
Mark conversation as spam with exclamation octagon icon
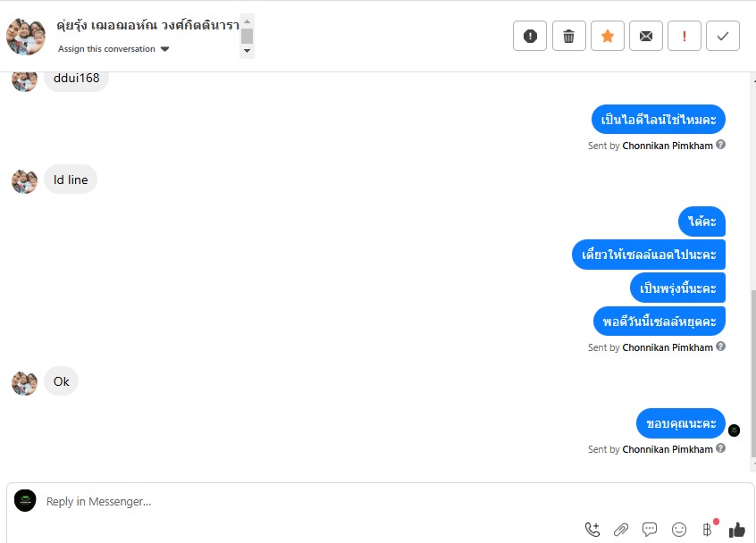pyautogui.click(x=529, y=36)
